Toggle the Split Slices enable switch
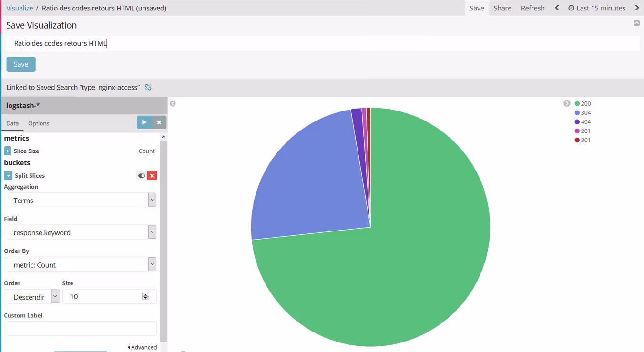644x352 pixels. tap(141, 176)
